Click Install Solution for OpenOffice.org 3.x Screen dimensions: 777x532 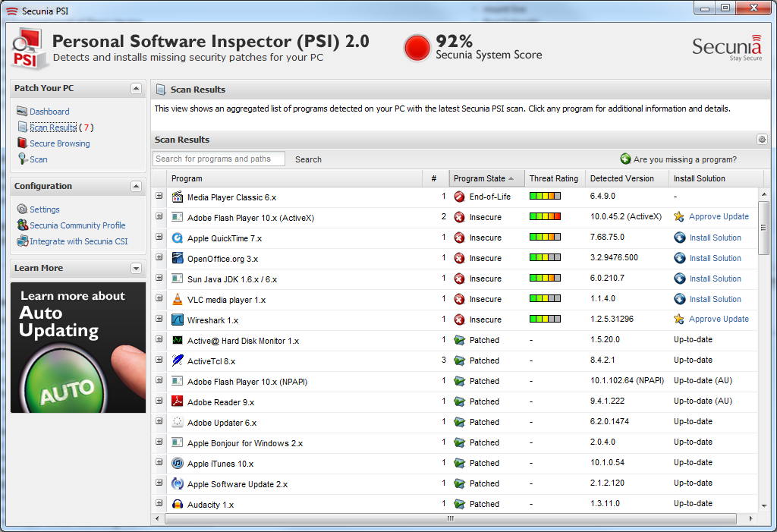click(715, 258)
